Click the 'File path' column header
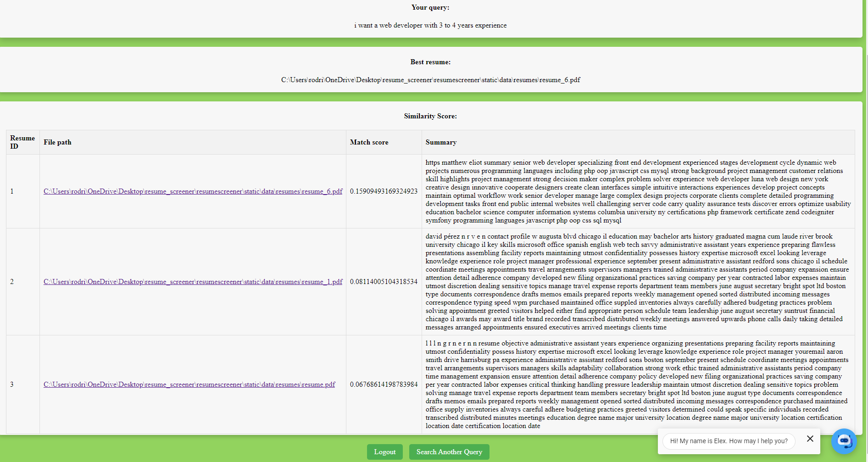This screenshot has width=868, height=462. click(x=57, y=142)
